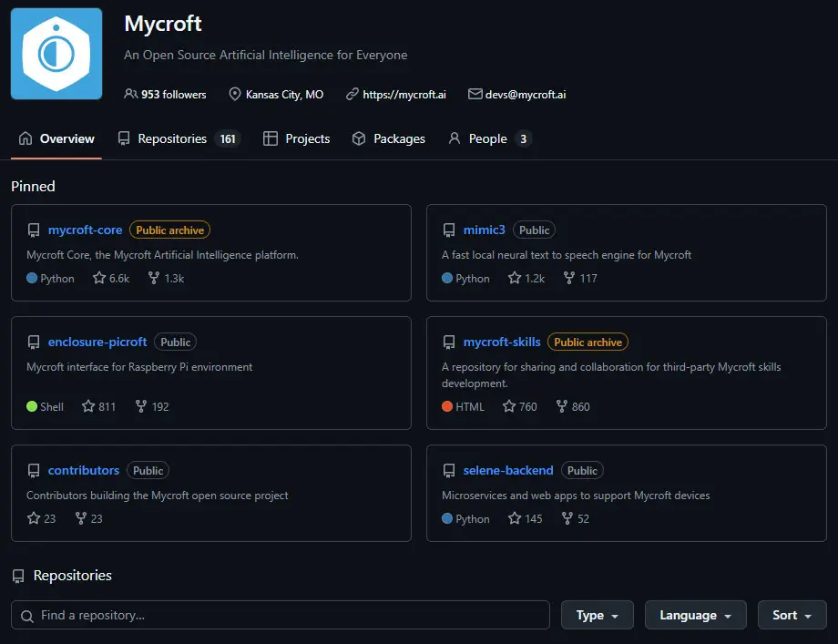Image resolution: width=838 pixels, height=644 pixels.
Task: View enclosure-picroft forks 192
Action: click(152, 406)
